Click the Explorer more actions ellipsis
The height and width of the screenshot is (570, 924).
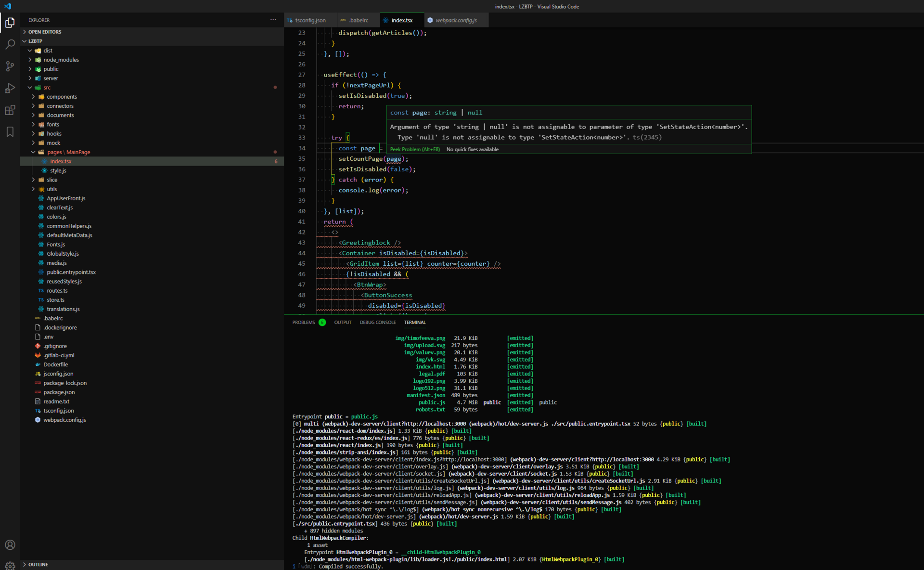(273, 20)
